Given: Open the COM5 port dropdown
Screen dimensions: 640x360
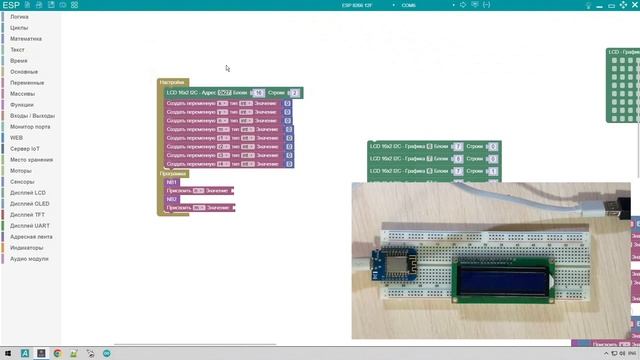Looking at the screenshot, I should click(427, 5).
